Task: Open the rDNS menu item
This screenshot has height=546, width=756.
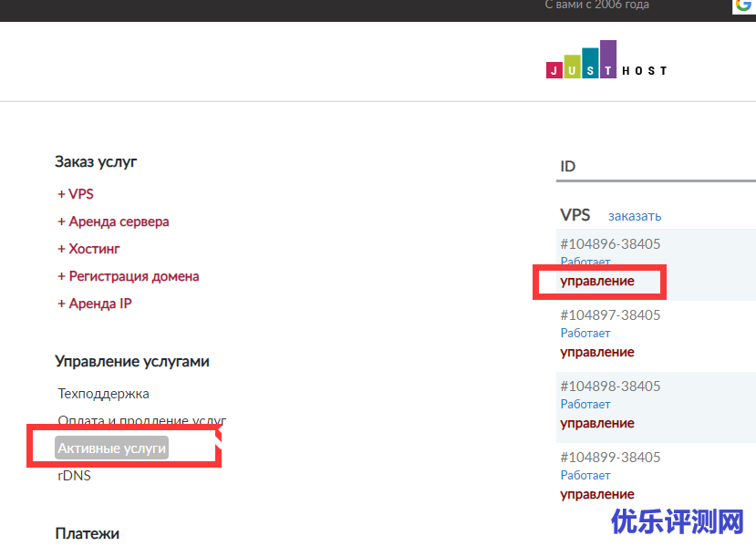Action: coord(74,476)
